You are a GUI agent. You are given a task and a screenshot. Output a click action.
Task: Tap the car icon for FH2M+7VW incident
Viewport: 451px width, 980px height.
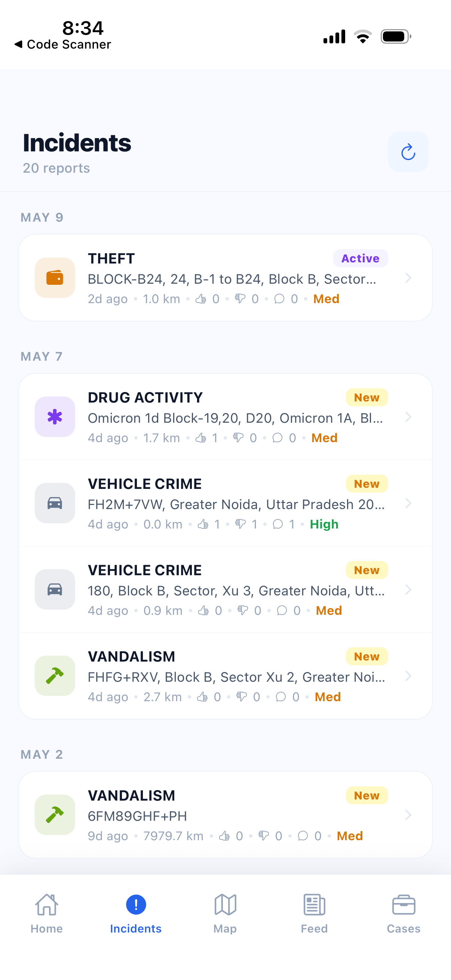coord(55,503)
